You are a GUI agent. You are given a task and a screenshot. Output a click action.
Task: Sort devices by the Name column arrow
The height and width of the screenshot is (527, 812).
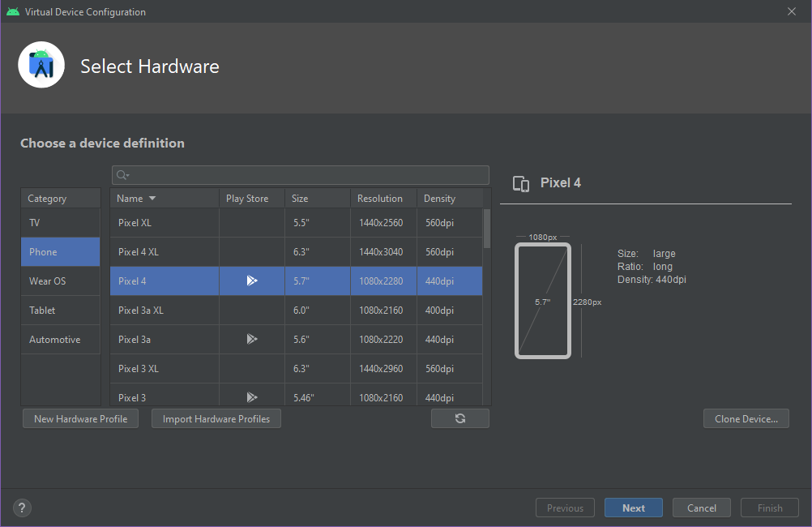152,199
